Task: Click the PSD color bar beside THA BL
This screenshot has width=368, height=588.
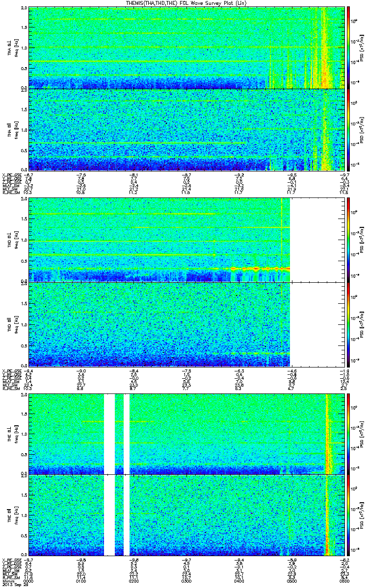Action: click(348, 48)
